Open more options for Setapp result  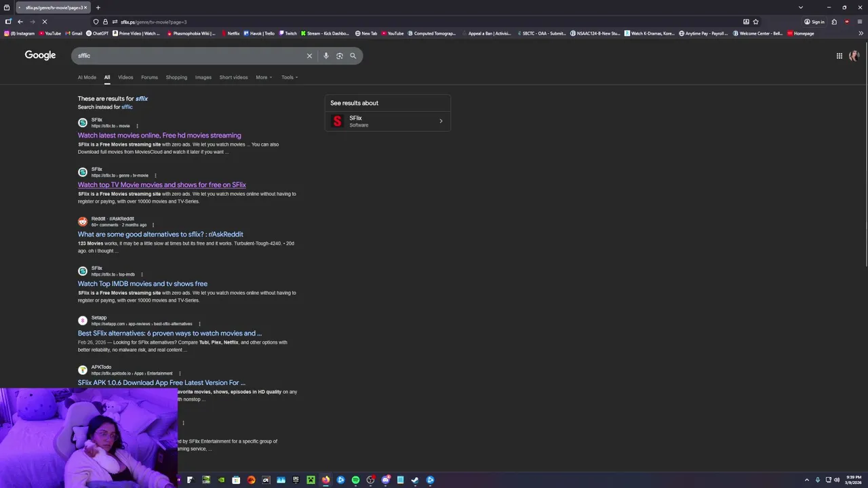(x=199, y=324)
